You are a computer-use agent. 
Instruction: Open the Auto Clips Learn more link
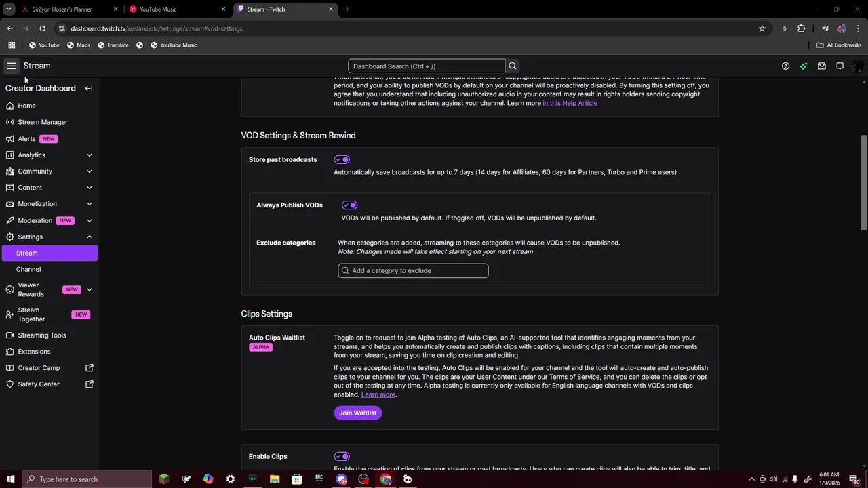tap(378, 394)
